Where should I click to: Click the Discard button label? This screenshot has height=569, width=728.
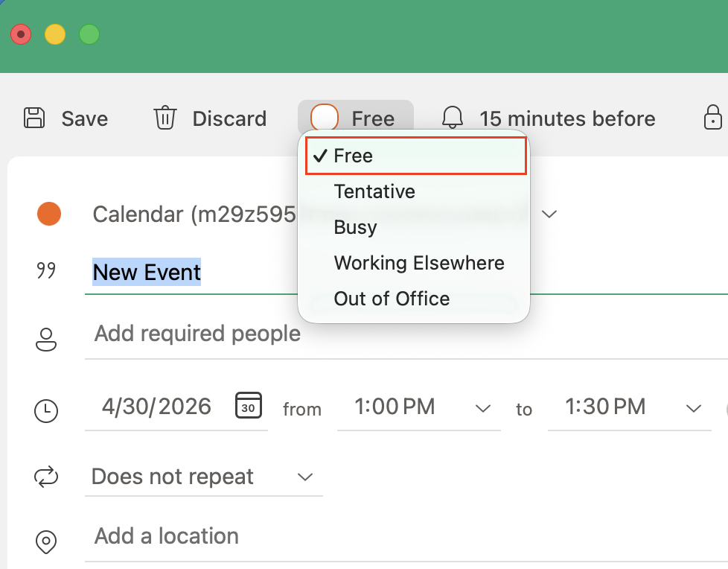[229, 118]
